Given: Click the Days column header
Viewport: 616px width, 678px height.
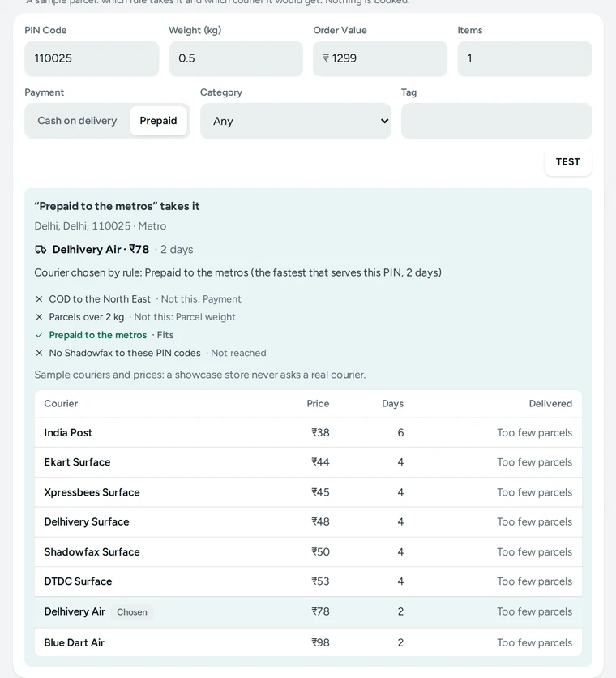Looking at the screenshot, I should pos(392,403).
